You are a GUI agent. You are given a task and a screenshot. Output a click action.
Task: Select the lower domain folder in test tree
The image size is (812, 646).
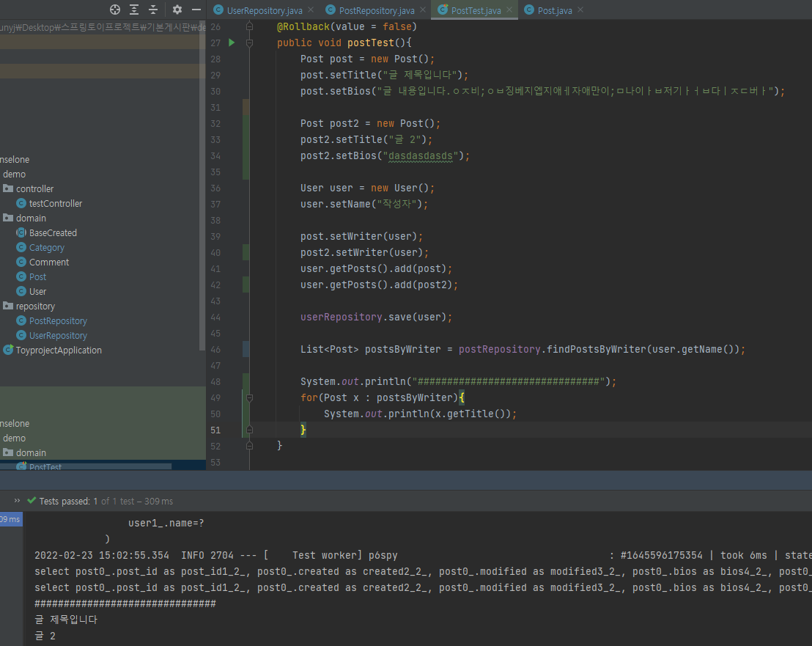31,452
